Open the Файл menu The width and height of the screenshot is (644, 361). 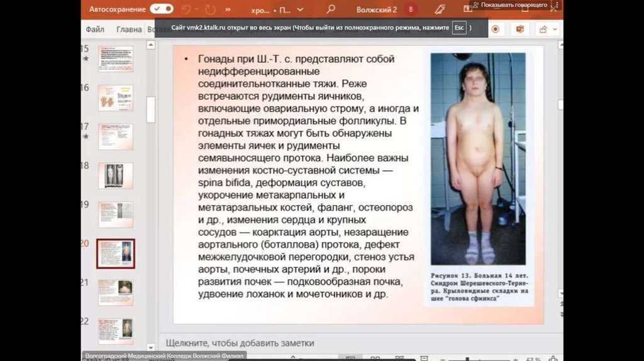[x=95, y=29]
